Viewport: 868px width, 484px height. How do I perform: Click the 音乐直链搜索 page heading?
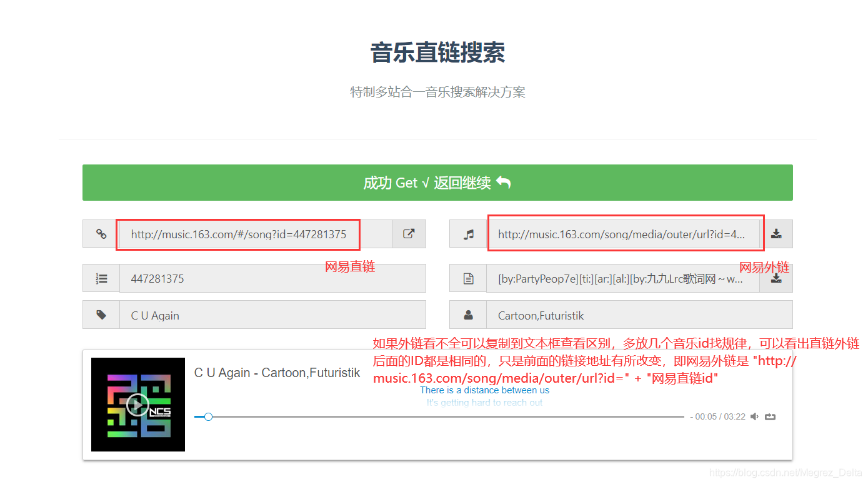pyautogui.click(x=437, y=53)
